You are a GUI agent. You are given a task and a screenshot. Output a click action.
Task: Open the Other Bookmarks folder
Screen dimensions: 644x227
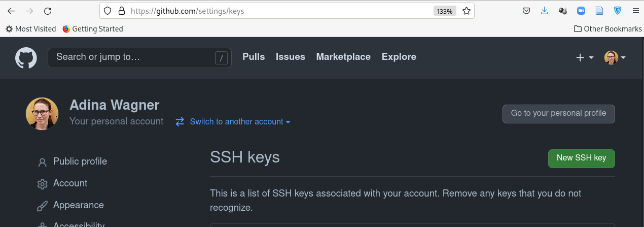607,29
